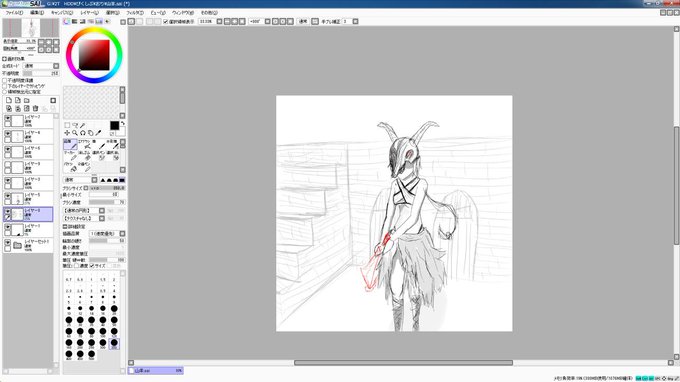Show the RGB slider panel icon
Screen dimensions: 680x382
pos(75,21)
